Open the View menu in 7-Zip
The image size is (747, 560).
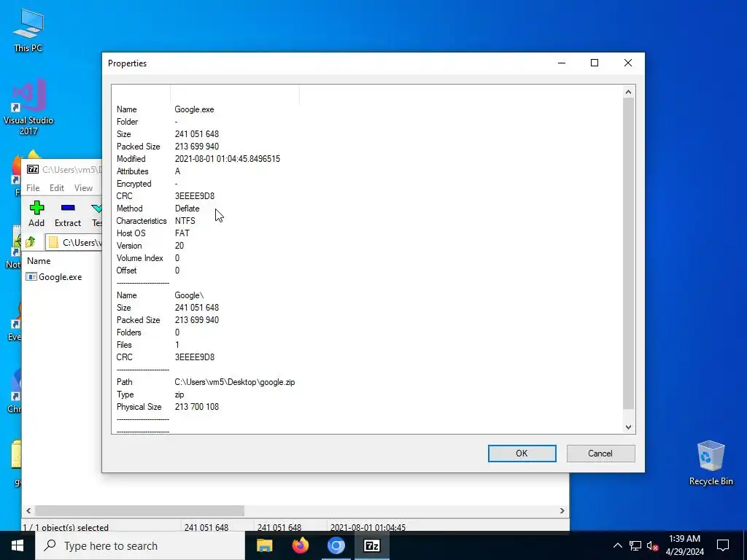click(83, 188)
